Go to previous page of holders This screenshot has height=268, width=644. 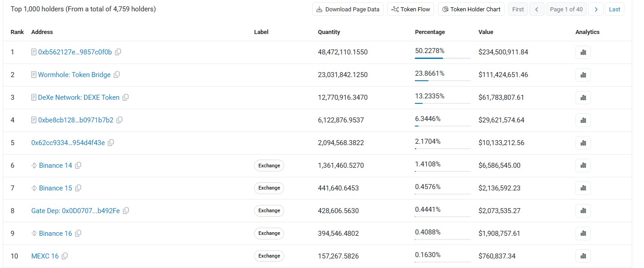pyautogui.click(x=537, y=9)
